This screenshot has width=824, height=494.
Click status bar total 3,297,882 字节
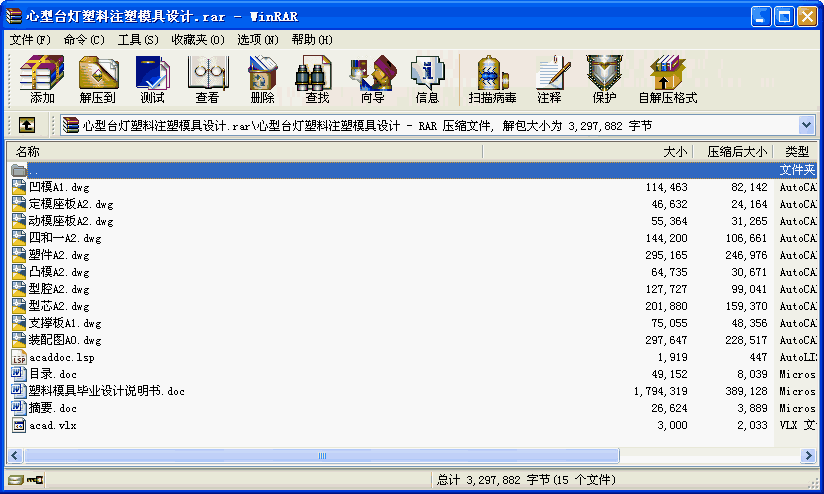point(526,479)
